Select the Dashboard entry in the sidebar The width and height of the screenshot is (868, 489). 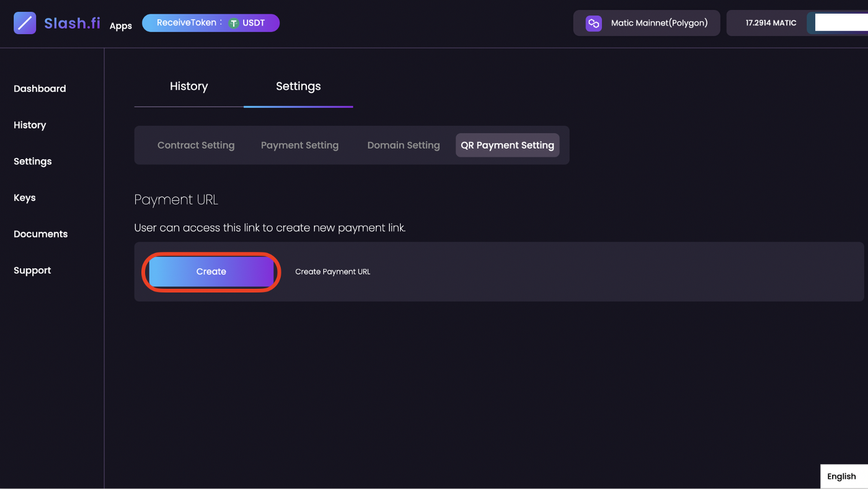coord(40,89)
